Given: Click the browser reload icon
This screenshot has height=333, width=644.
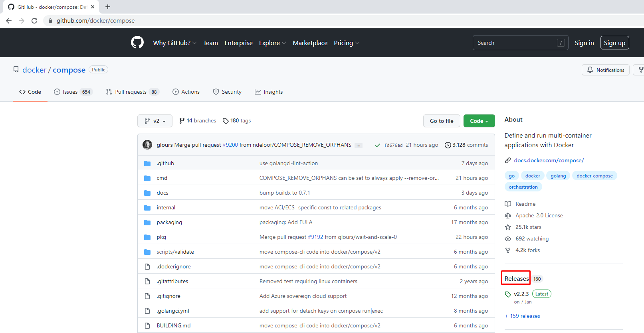Looking at the screenshot, I should 34,21.
